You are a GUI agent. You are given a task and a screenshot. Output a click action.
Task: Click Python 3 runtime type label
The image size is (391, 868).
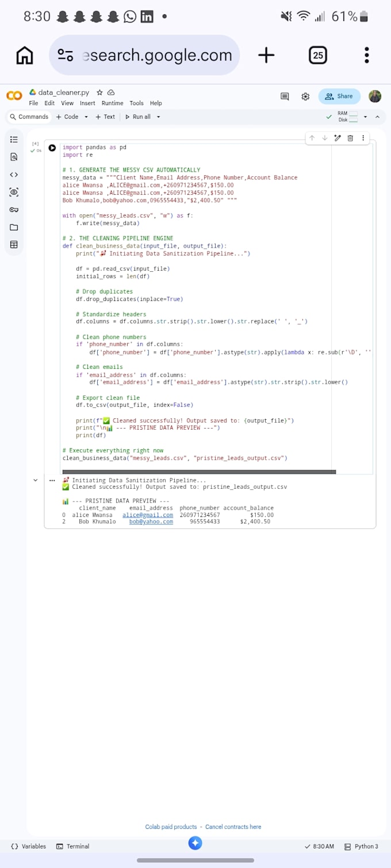tap(361, 846)
